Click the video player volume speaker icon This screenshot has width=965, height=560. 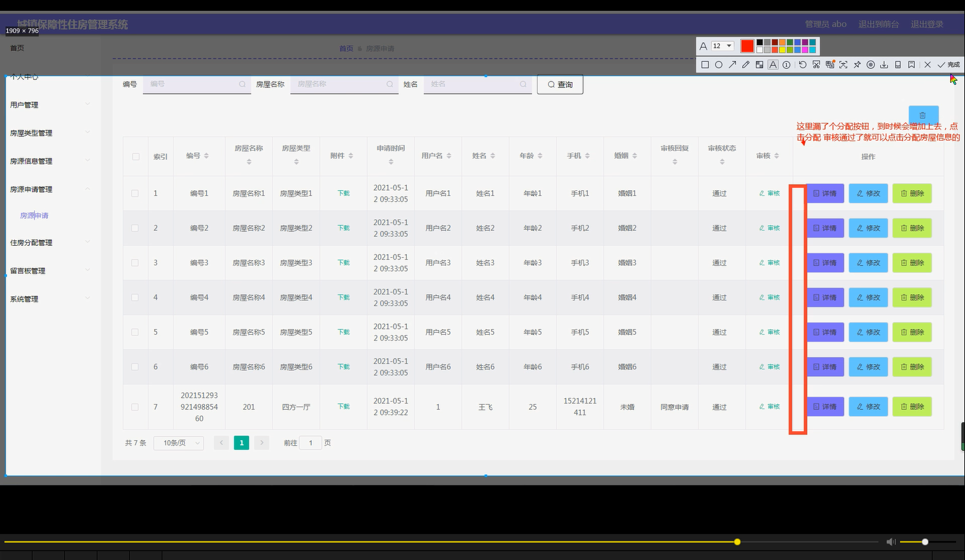(891, 542)
